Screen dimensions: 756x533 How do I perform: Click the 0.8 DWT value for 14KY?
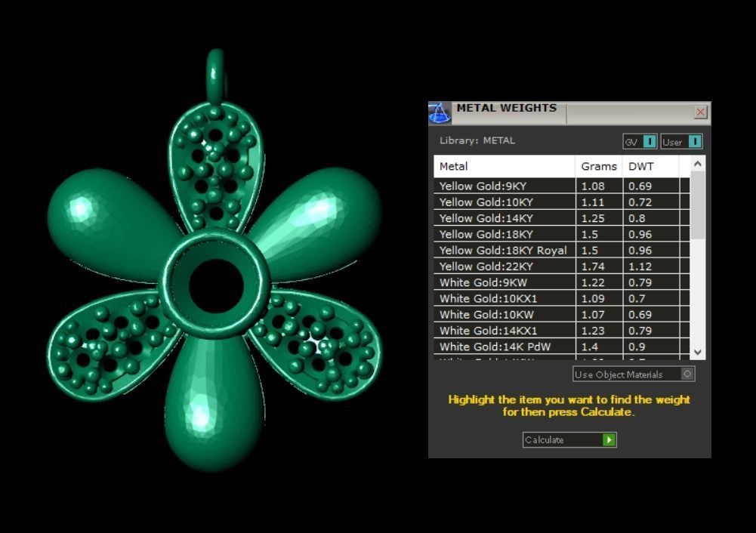click(637, 218)
